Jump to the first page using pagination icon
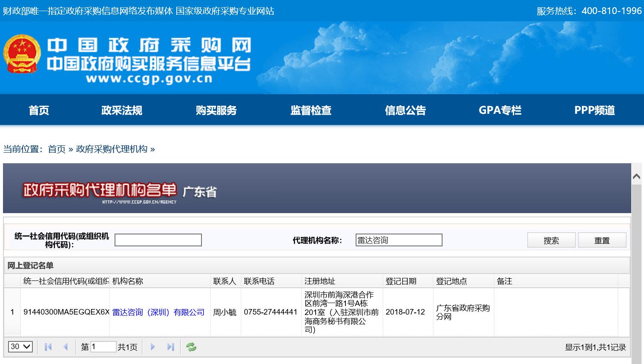Screen dimensions: 644x364 (x=47, y=347)
